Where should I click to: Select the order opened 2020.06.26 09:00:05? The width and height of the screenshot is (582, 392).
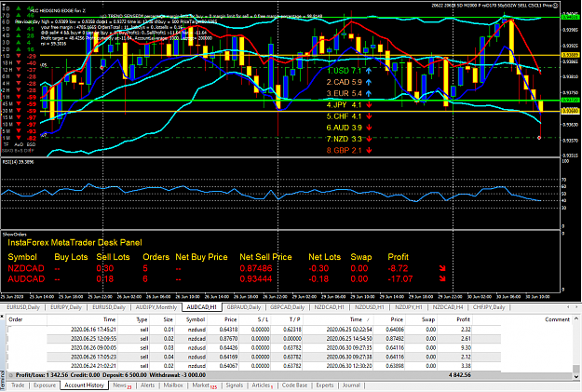coord(254,348)
